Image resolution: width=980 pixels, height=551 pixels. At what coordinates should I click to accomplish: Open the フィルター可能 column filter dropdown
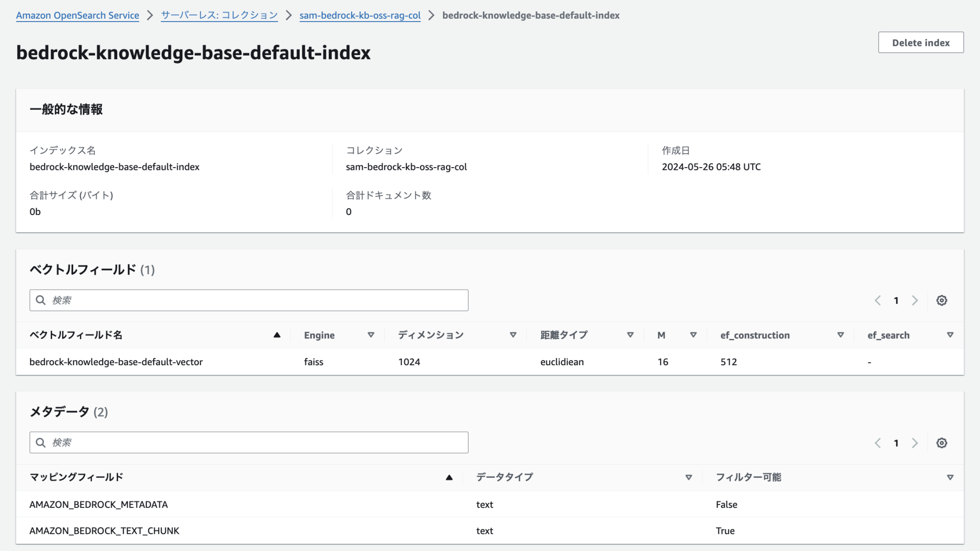coord(950,477)
